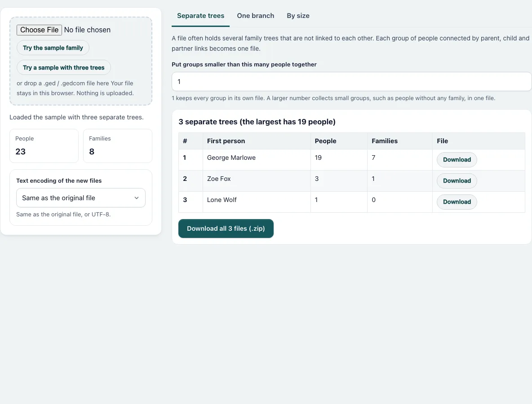Click Lone Wolf's families count 0
The image size is (532, 404).
(x=373, y=200)
